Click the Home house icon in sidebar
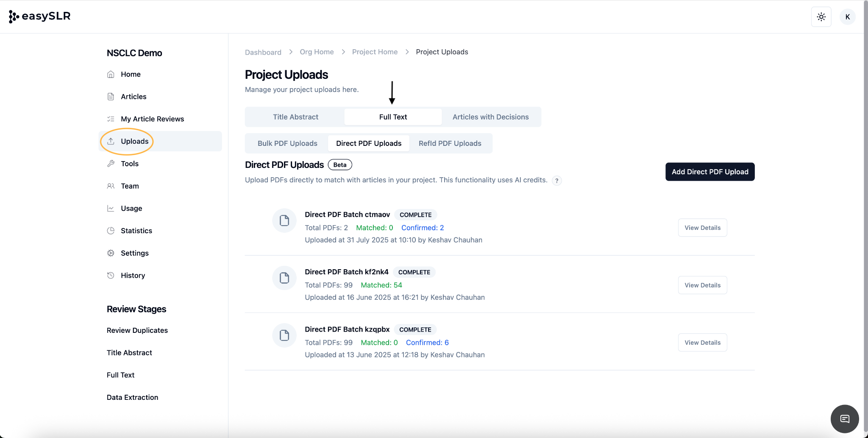Viewport: 868px width, 438px height. pyautogui.click(x=111, y=74)
